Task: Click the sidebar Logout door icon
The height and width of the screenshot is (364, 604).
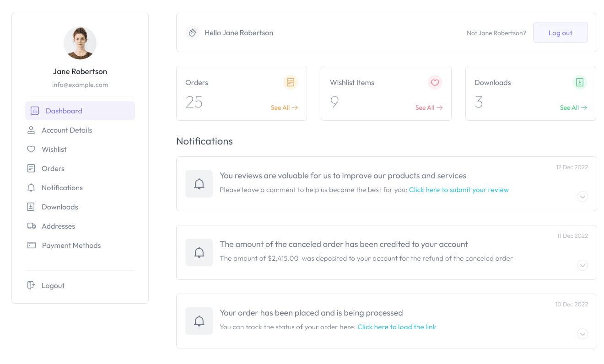Action: tap(31, 285)
